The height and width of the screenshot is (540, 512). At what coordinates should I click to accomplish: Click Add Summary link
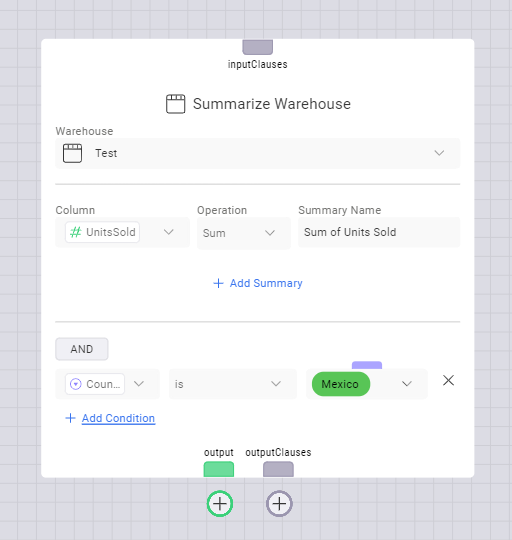(266, 283)
